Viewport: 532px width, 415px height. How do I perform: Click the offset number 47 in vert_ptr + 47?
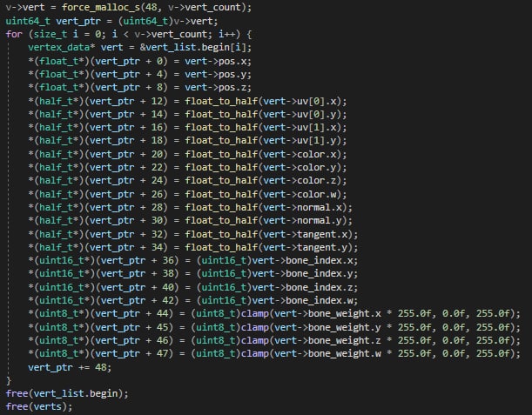[162, 353]
